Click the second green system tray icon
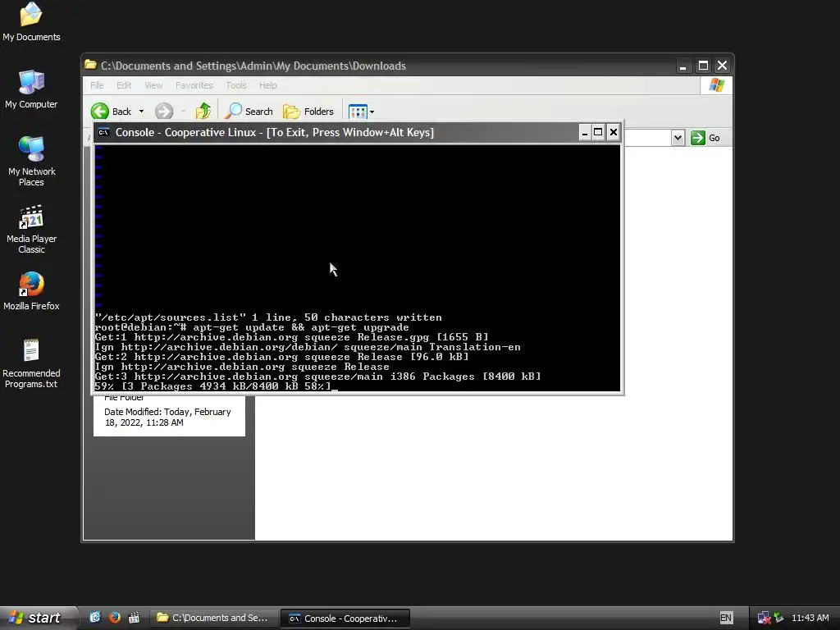The width and height of the screenshot is (840, 630). (778, 619)
